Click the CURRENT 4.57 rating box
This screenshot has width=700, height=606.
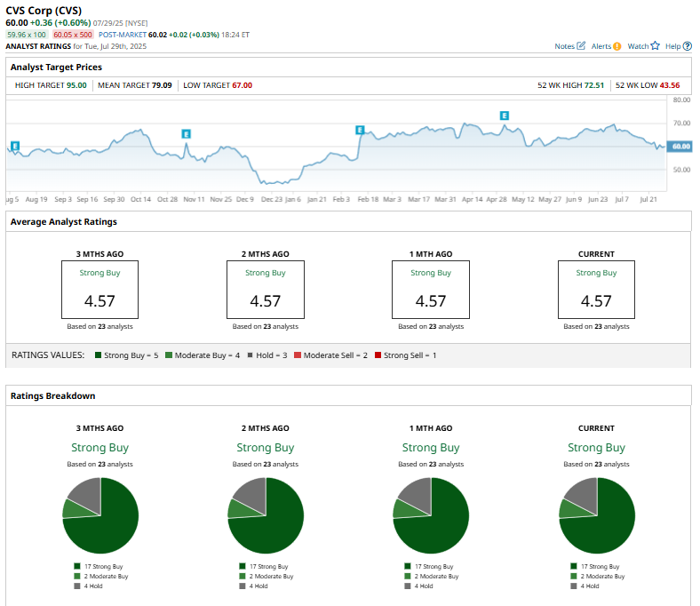596,290
